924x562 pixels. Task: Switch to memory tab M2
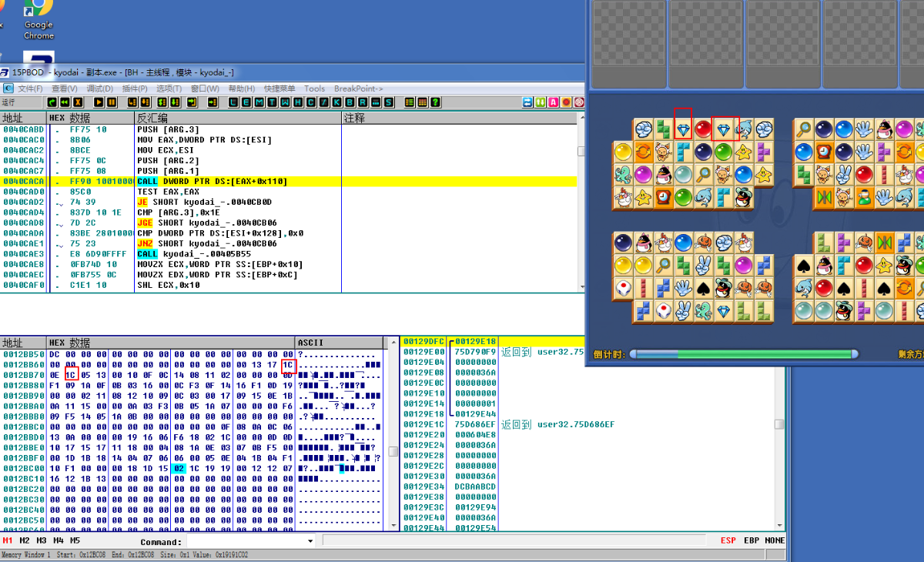(25, 540)
